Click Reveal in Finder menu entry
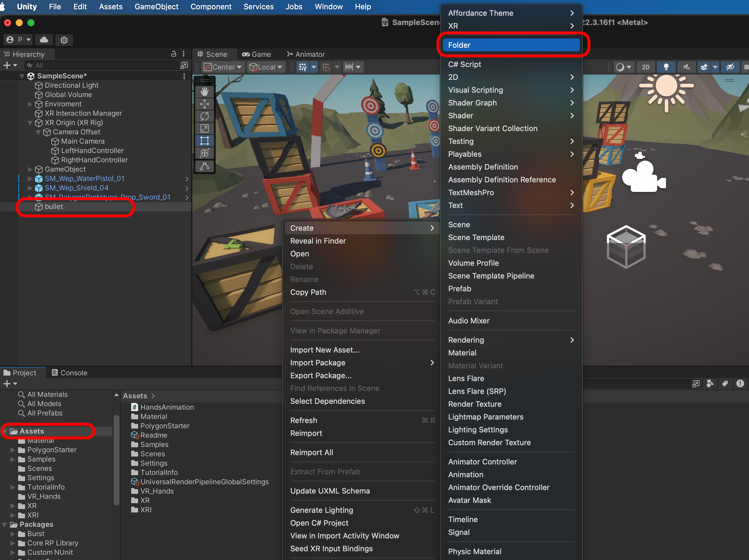This screenshot has width=749, height=560. pyautogui.click(x=318, y=241)
